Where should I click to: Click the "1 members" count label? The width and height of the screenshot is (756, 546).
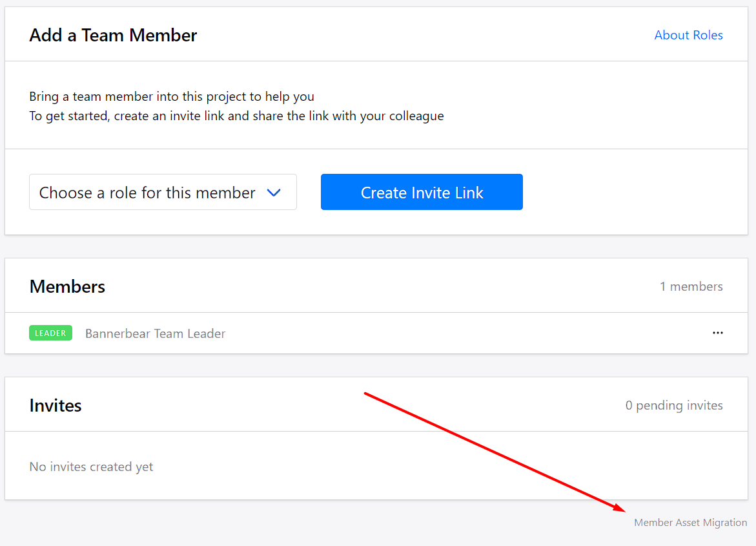[691, 286]
